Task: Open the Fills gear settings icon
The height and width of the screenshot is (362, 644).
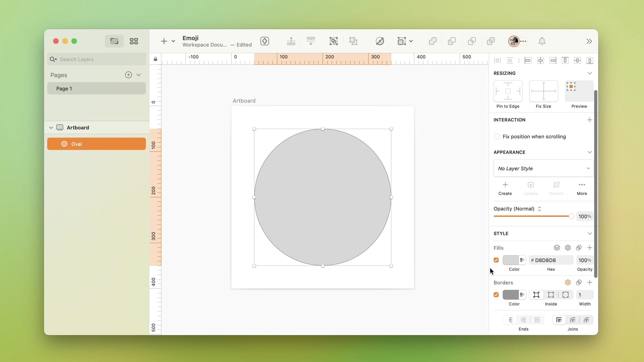Action: pyautogui.click(x=568, y=248)
